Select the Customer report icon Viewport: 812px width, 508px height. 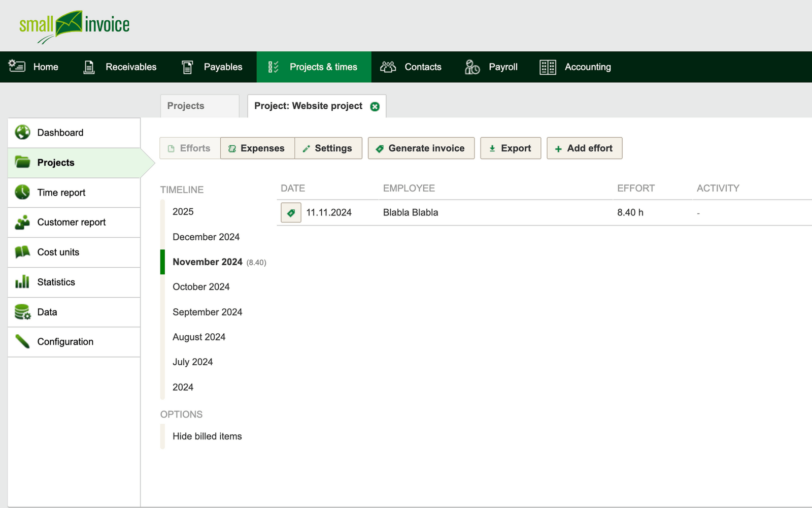[22, 222]
